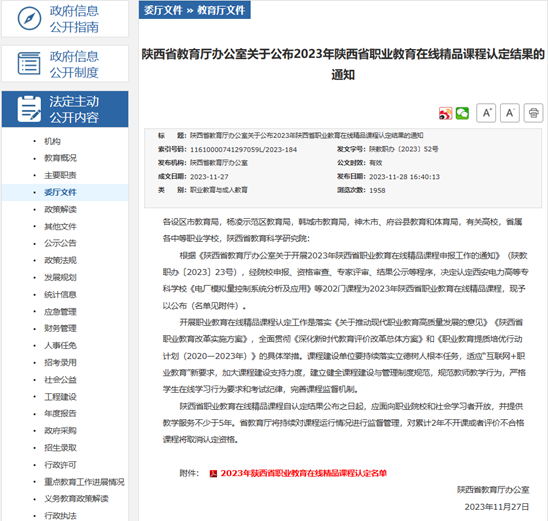Open 工程建设 in sidebar menu
Screen dimensions: 548x521
pos(60,397)
